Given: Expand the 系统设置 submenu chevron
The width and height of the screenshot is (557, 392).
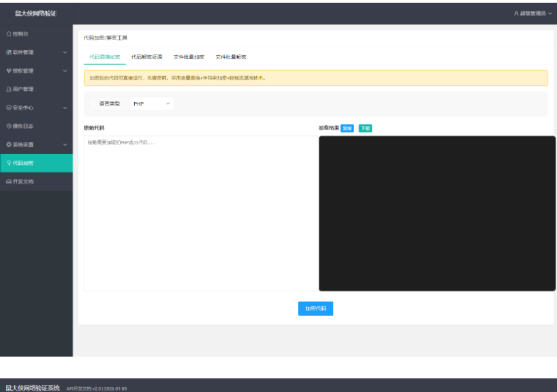Looking at the screenshot, I should [65, 144].
